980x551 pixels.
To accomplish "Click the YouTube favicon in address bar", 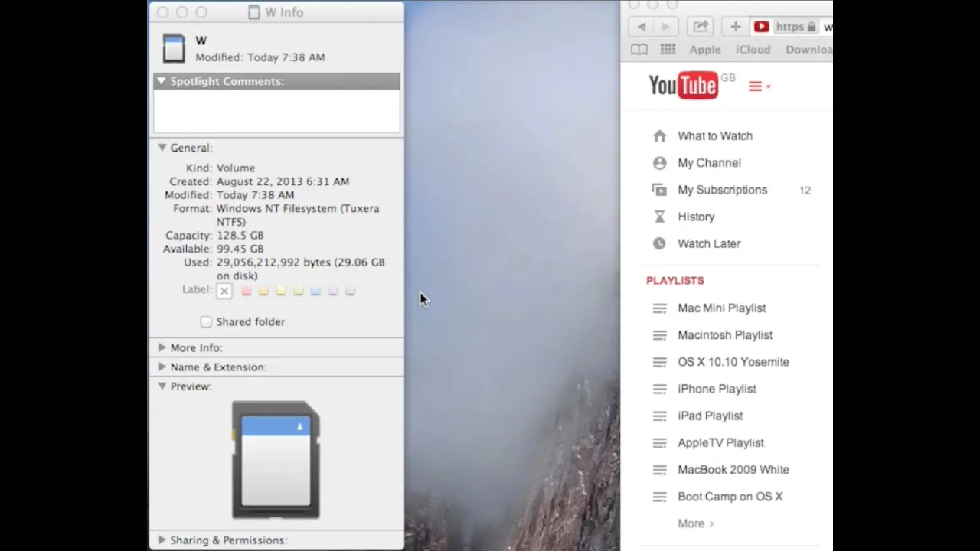I will [761, 27].
